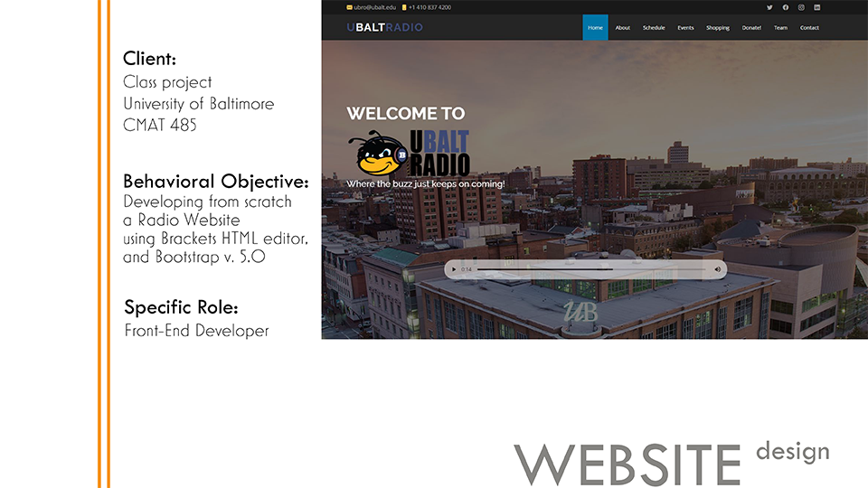The image size is (868, 488).
Task: Open the Shopping nav item
Action: click(717, 27)
